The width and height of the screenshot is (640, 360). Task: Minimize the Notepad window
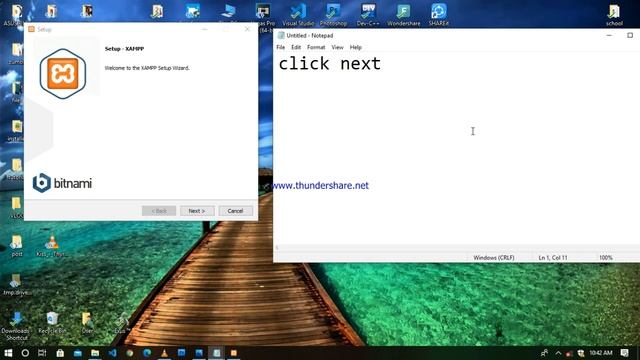tap(609, 36)
